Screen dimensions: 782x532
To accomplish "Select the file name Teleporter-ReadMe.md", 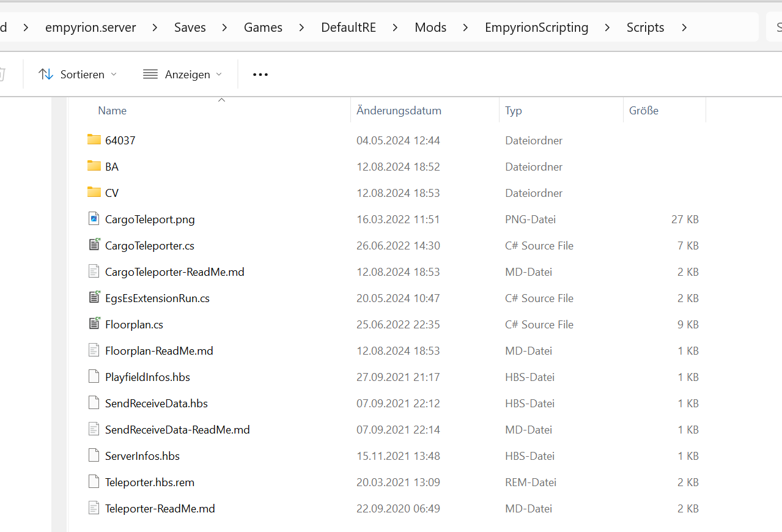I will pyautogui.click(x=160, y=508).
